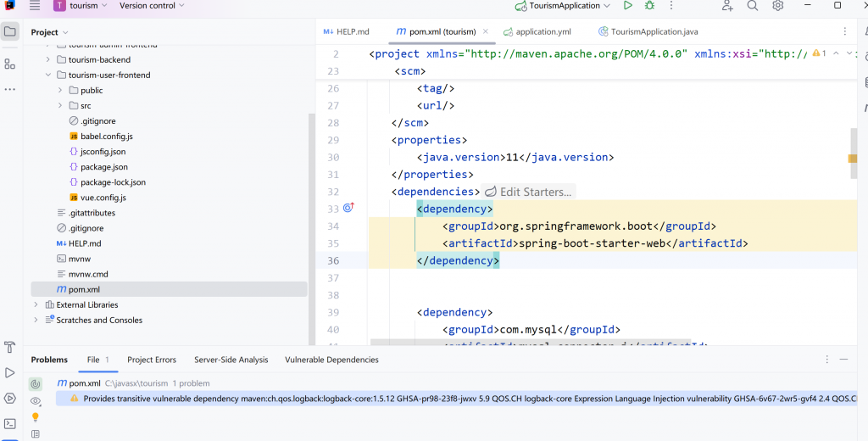Open the Terminal tool window

coord(10,424)
